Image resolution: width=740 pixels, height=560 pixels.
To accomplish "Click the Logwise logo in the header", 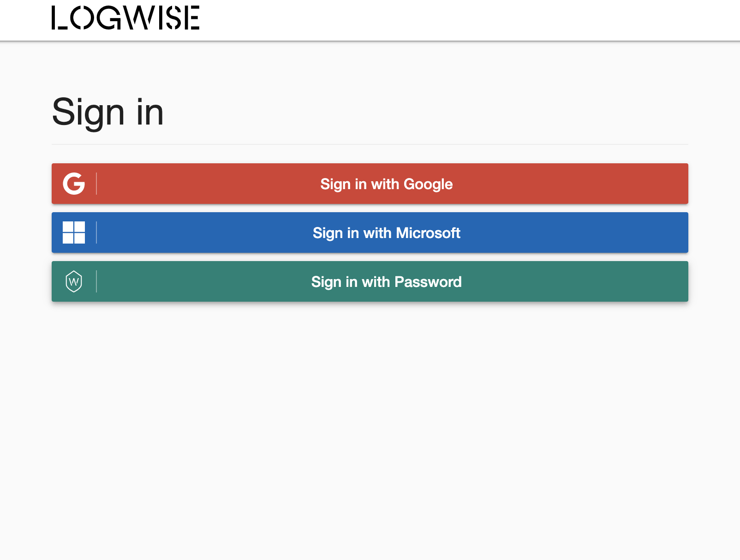I will coord(125,18).
